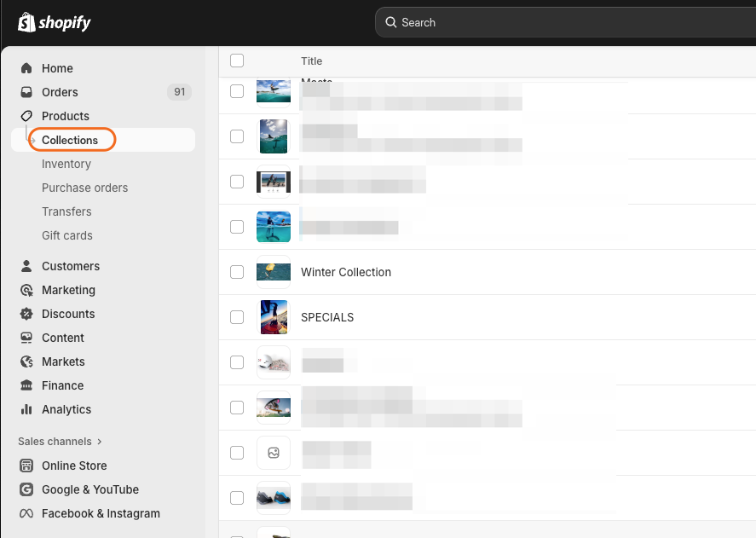Open the Gift cards page
The width and height of the screenshot is (756, 538).
67,235
